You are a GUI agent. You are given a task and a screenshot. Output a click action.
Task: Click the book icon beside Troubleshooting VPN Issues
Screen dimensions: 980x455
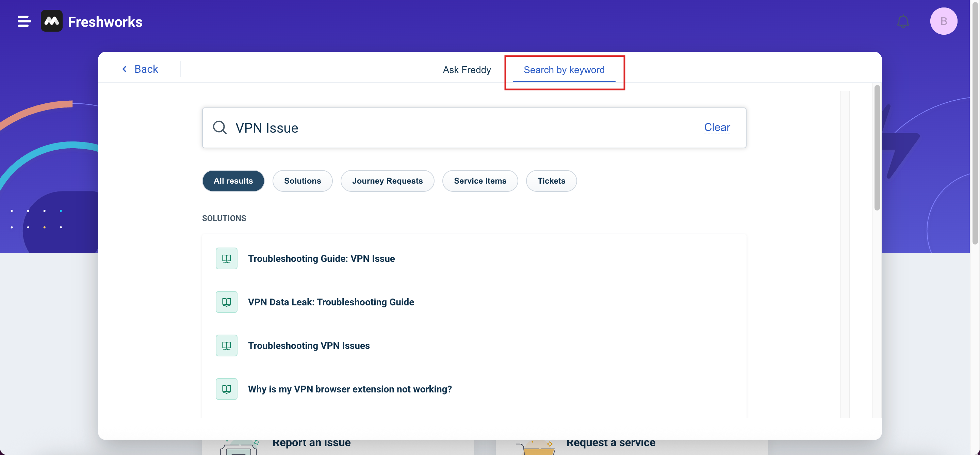pos(226,346)
